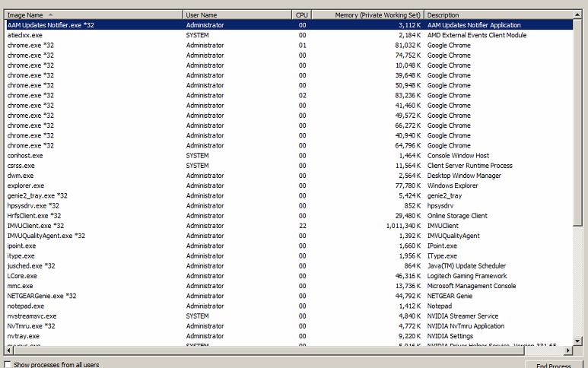Viewport: 588px width, 368px height.
Task: Select chrome.exe using 64,796 K memory
Action: pyautogui.click(x=289, y=145)
